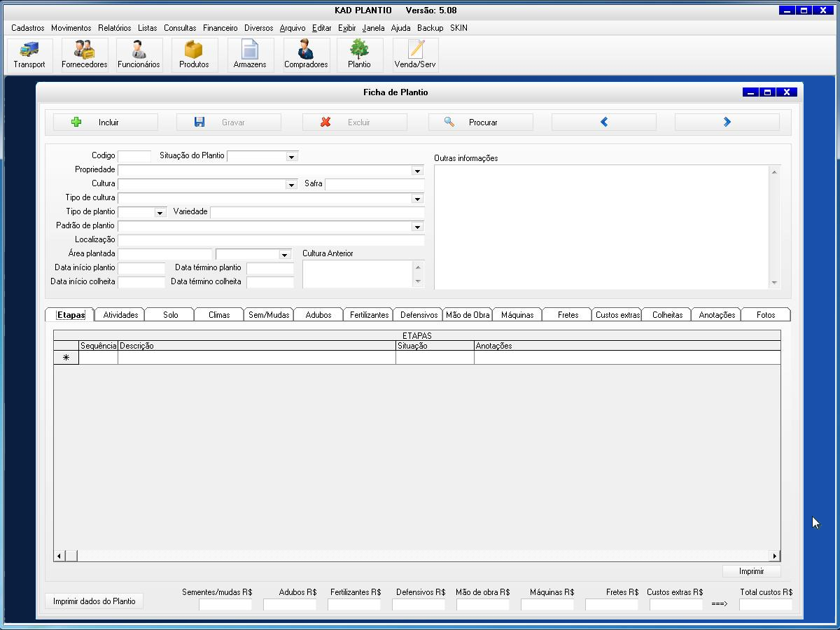Switch to the Mão de Obra tab
The width and height of the screenshot is (840, 630).
pos(468,315)
